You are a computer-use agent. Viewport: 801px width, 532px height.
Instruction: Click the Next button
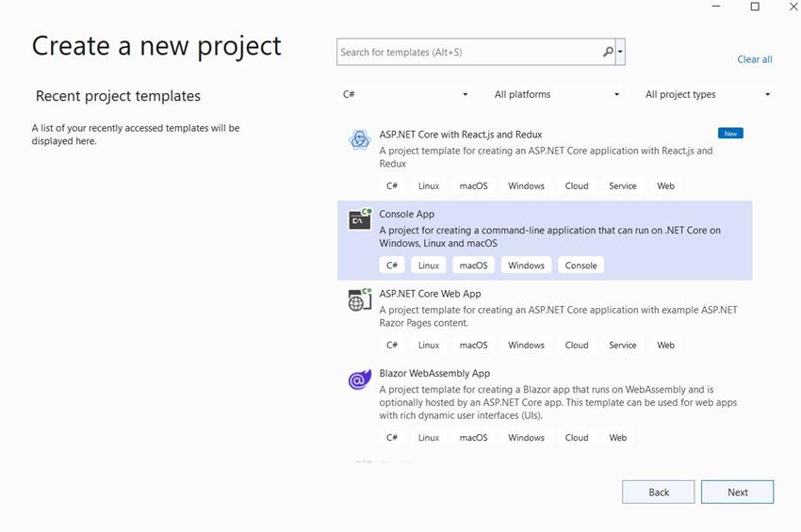737,492
